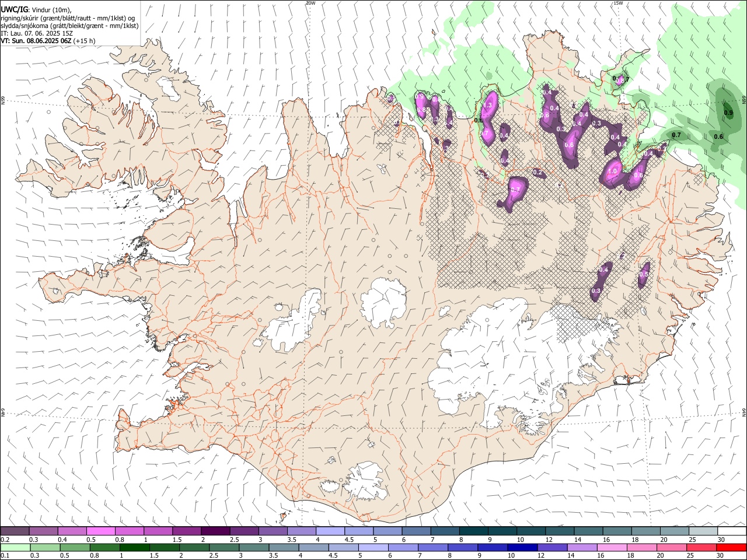Select the bright pink 0.5 snow legend swatch
Screen dimensions: 747x560
(101, 531)
